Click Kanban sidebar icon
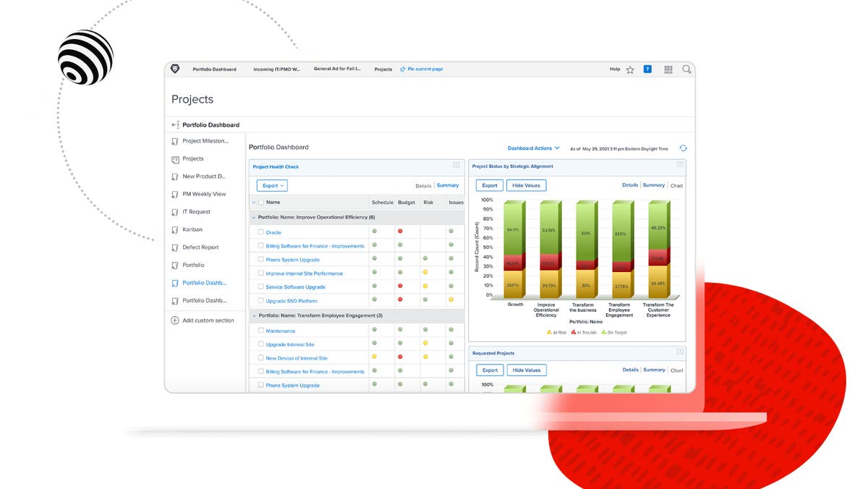868x489 pixels. 175,230
